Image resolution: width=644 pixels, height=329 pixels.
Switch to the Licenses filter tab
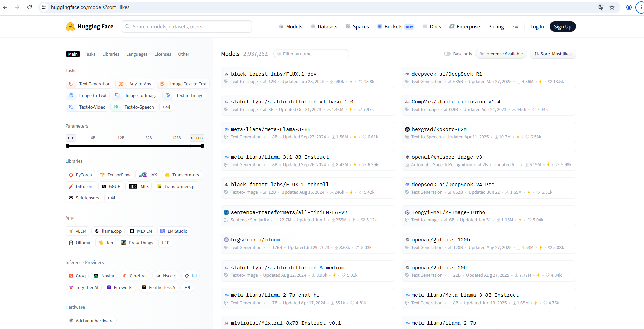163,54
